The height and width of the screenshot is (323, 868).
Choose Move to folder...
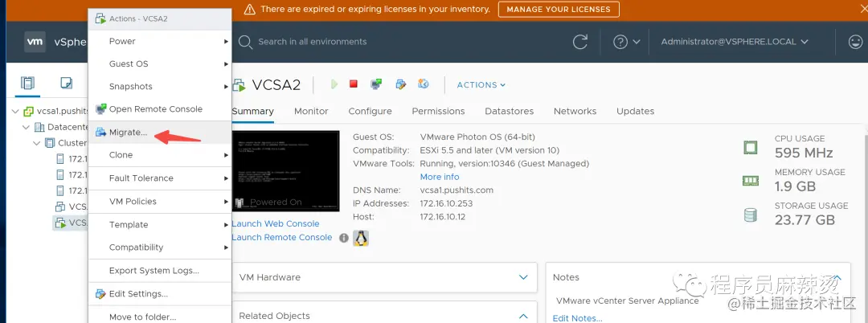point(160,317)
